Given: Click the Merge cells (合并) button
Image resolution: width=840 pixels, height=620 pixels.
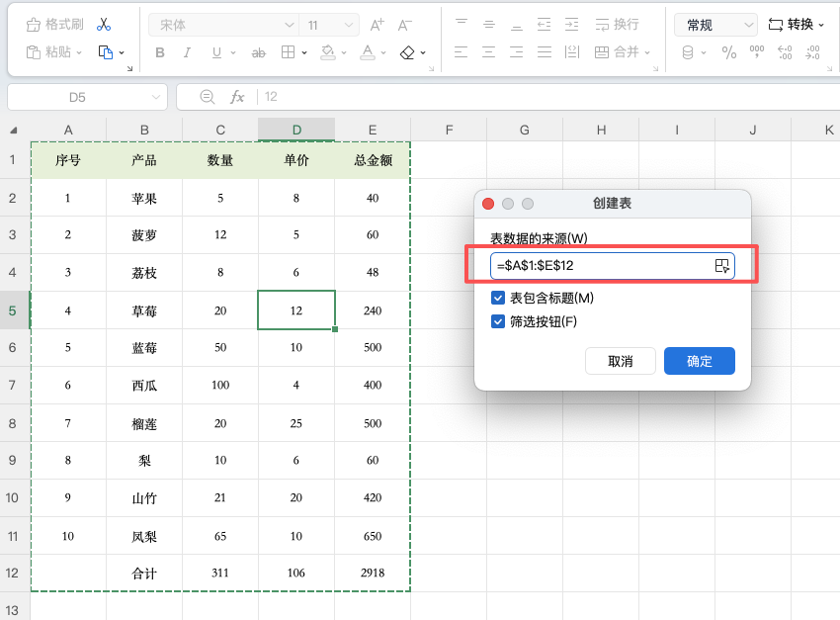Looking at the screenshot, I should pyautogui.click(x=617, y=52).
